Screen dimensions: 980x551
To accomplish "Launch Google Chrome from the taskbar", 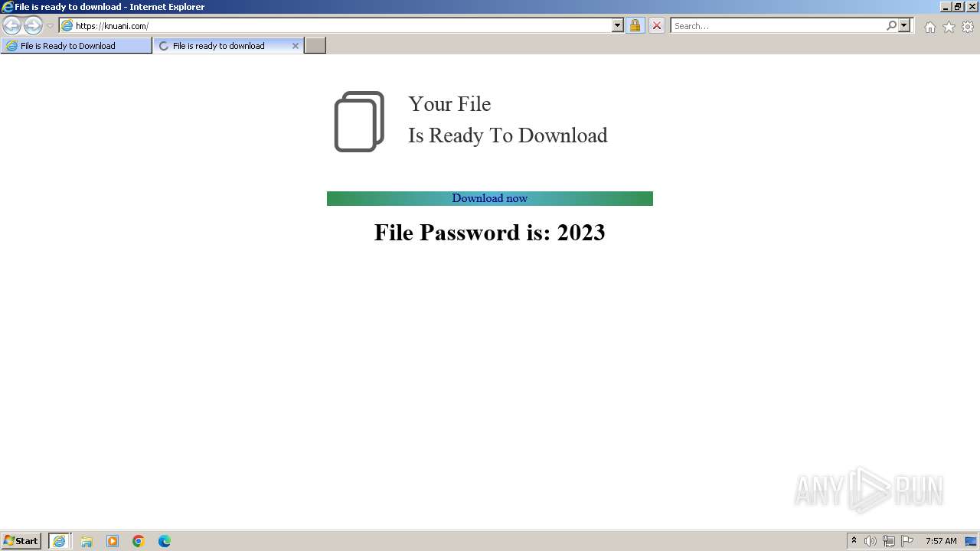I will pos(139,541).
